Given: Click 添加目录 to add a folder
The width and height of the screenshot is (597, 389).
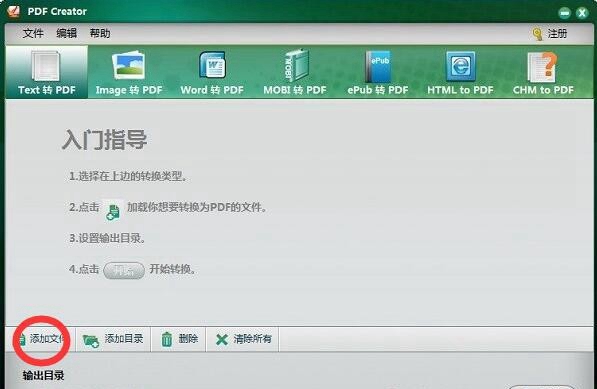Looking at the screenshot, I should pyautogui.click(x=113, y=339).
